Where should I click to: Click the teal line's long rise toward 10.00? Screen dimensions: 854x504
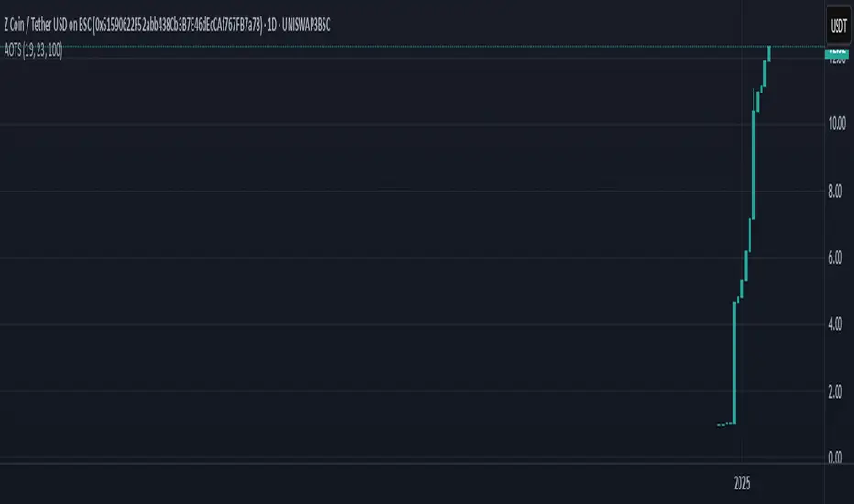(753, 165)
